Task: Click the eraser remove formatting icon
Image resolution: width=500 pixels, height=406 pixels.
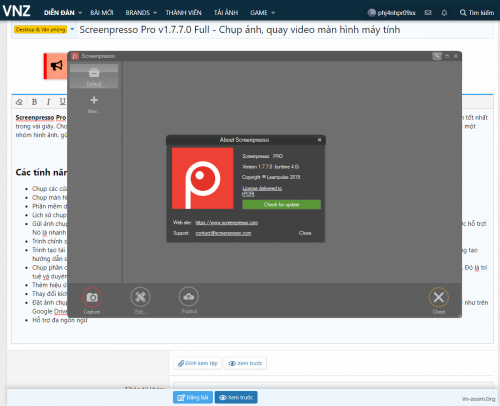Action: [x=19, y=102]
